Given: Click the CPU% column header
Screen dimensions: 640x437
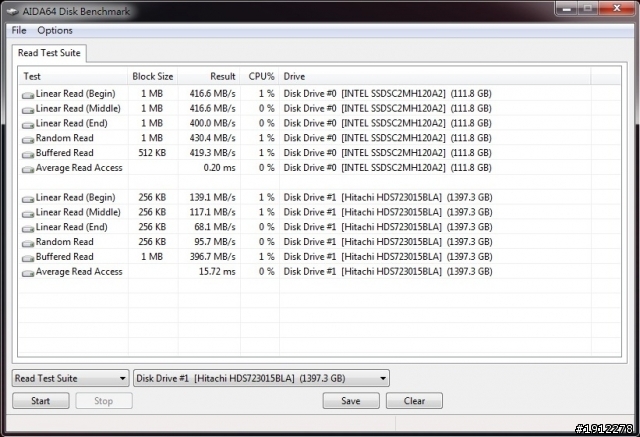Looking at the screenshot, I should click(260, 76).
